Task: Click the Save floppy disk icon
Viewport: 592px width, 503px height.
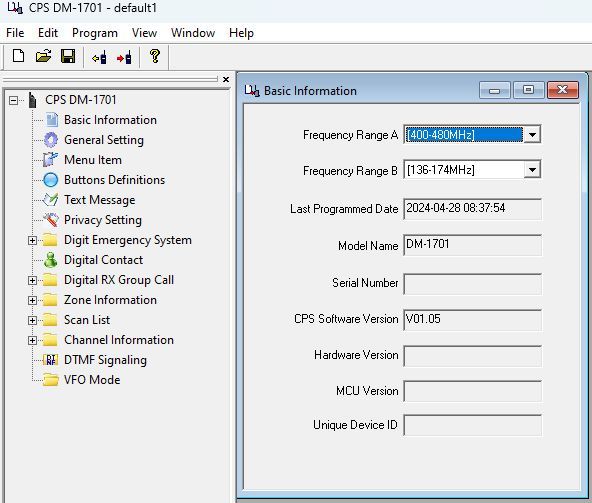Action: [68, 57]
